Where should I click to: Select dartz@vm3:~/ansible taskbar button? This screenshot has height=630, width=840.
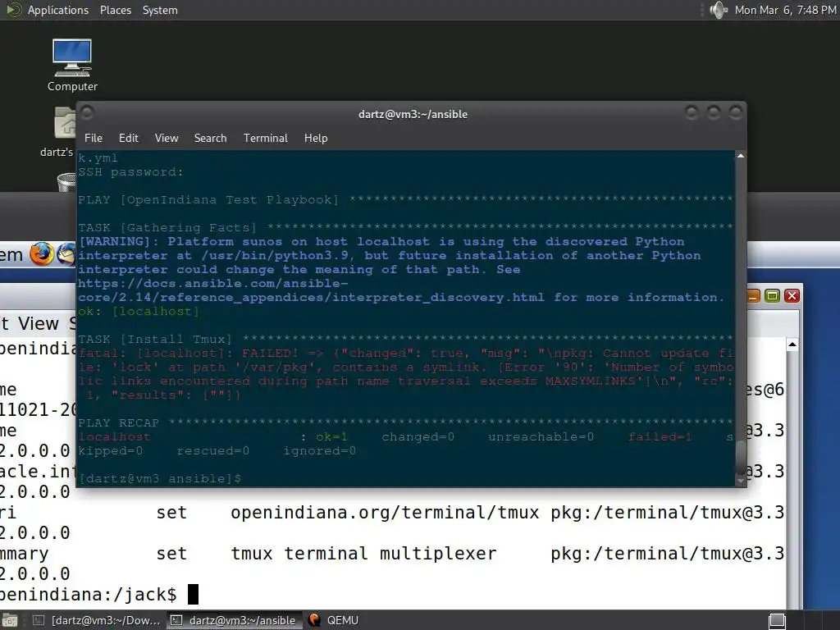point(233,620)
